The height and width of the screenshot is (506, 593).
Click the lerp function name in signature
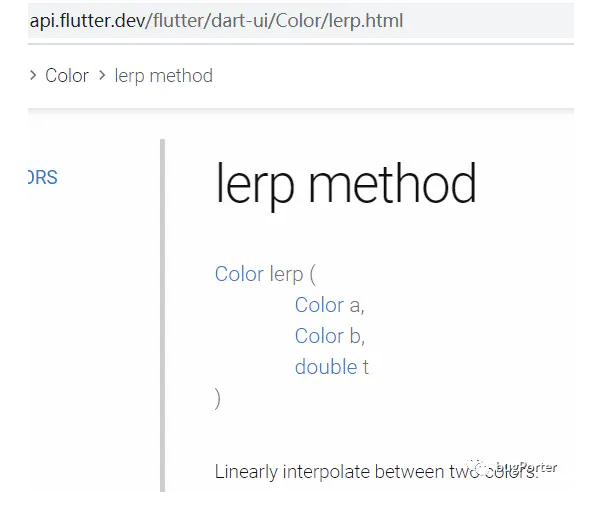[x=286, y=275]
